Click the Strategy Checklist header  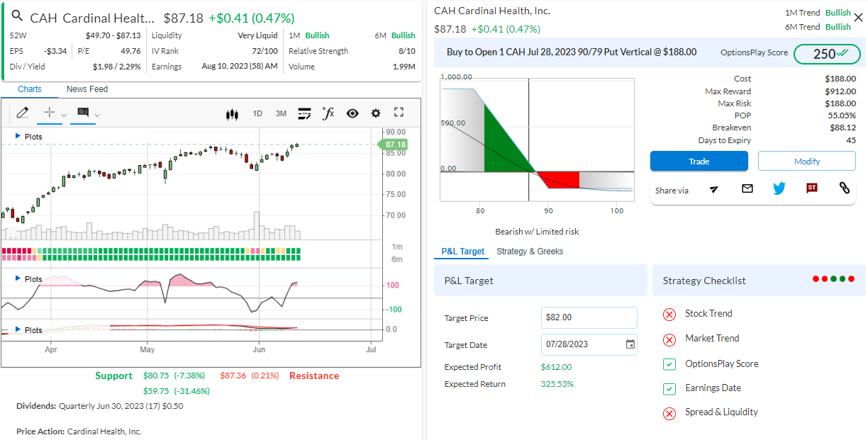(x=704, y=281)
